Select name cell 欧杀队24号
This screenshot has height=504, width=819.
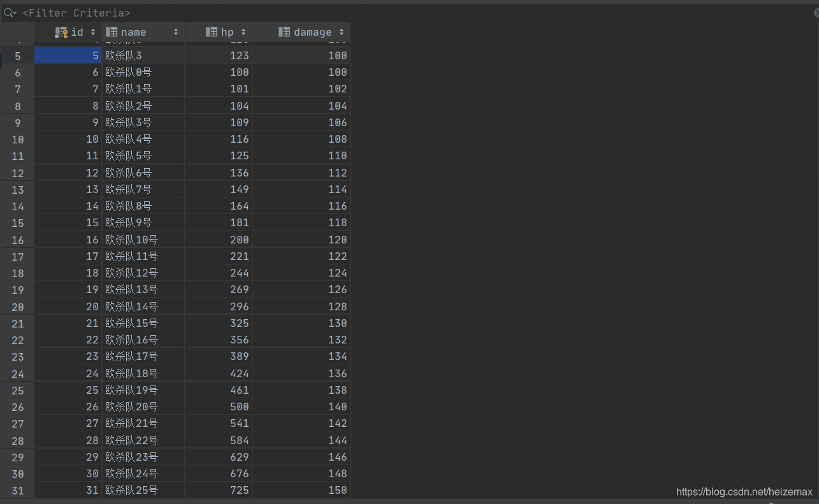coord(143,473)
